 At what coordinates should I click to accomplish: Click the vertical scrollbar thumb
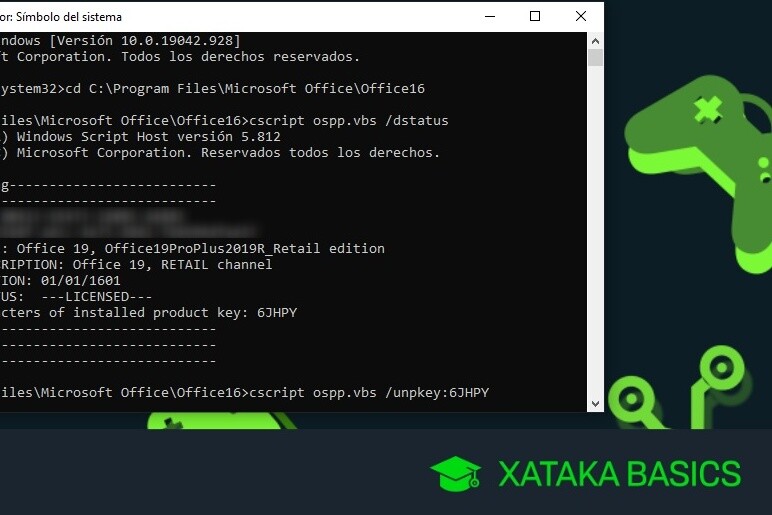[595, 58]
